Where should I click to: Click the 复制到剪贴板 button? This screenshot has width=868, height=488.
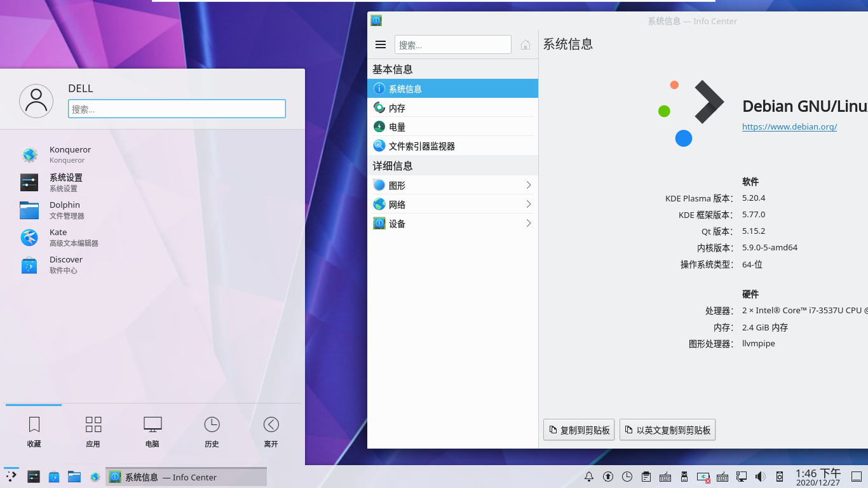tap(579, 430)
